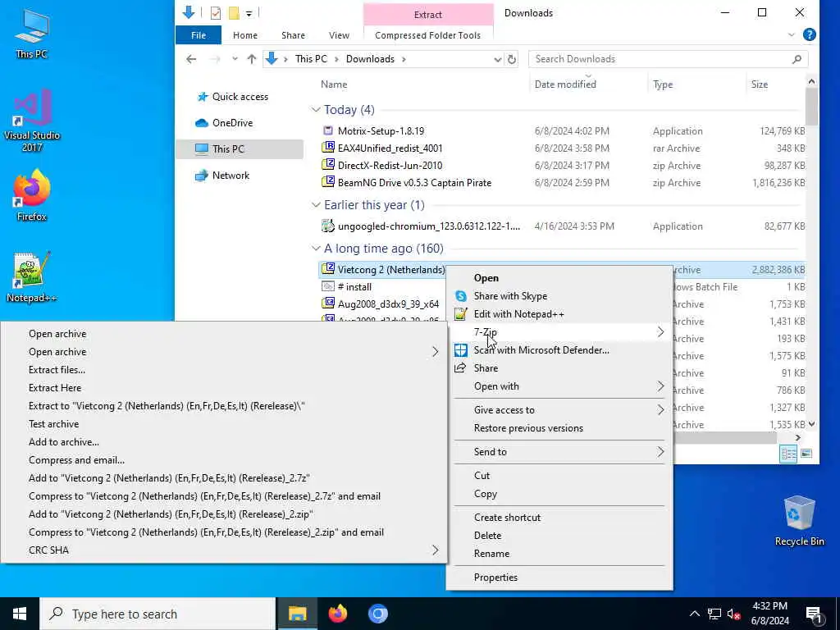Expand the ribbon chevron
Viewport: 840px width, 630px height.
click(x=792, y=34)
